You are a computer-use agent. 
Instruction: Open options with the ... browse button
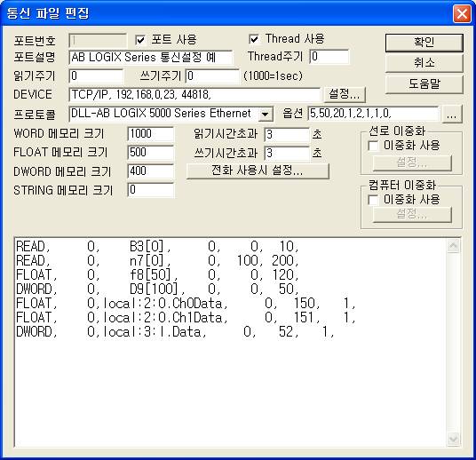[452, 115]
